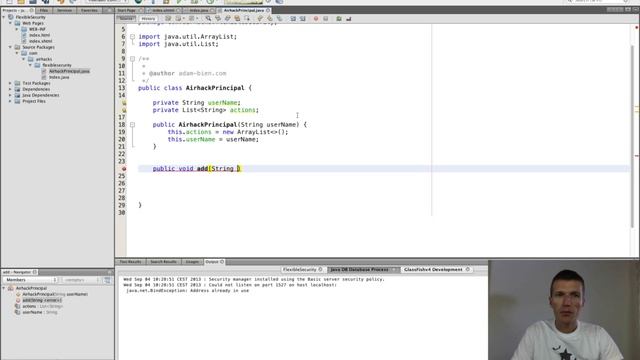Click the uncomment lines icon in editor toolbar
This screenshot has height=360, width=640.
point(349,18)
